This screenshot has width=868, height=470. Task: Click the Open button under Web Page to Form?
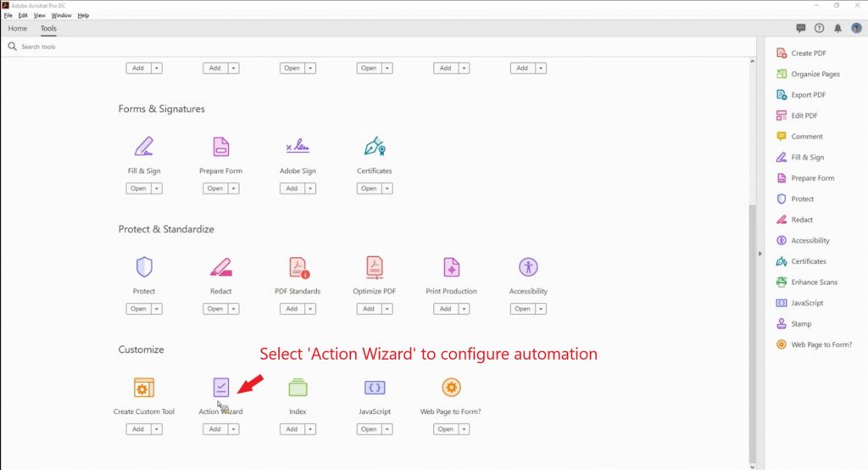coord(446,429)
